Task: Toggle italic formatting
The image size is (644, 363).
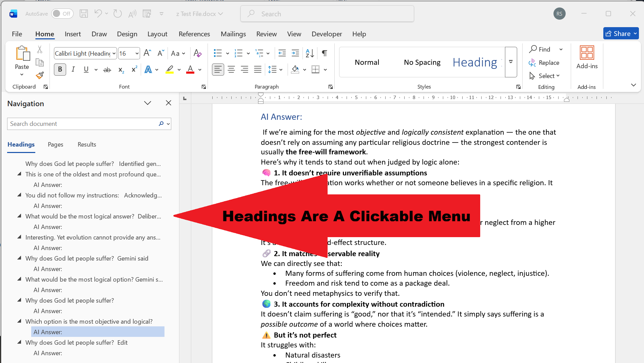Action: pyautogui.click(x=73, y=70)
